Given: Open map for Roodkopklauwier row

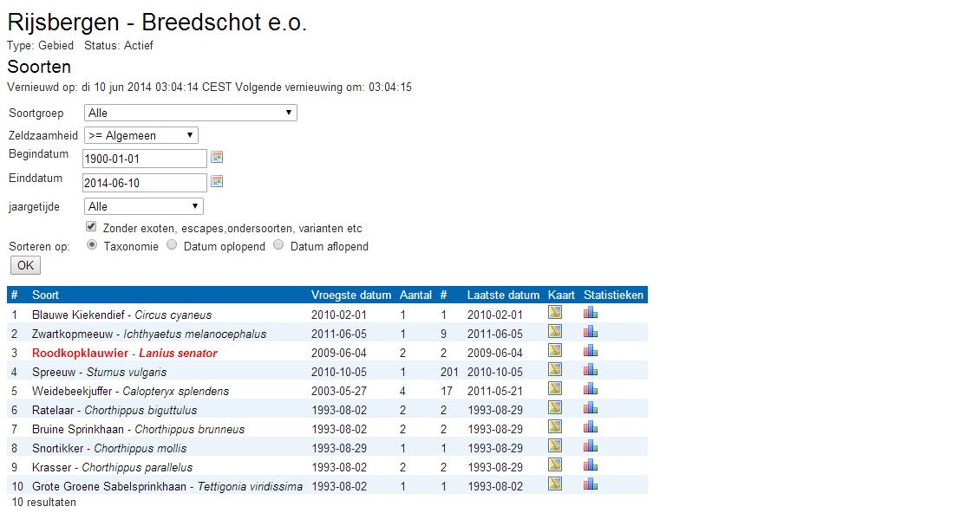Looking at the screenshot, I should pyautogui.click(x=554, y=351).
